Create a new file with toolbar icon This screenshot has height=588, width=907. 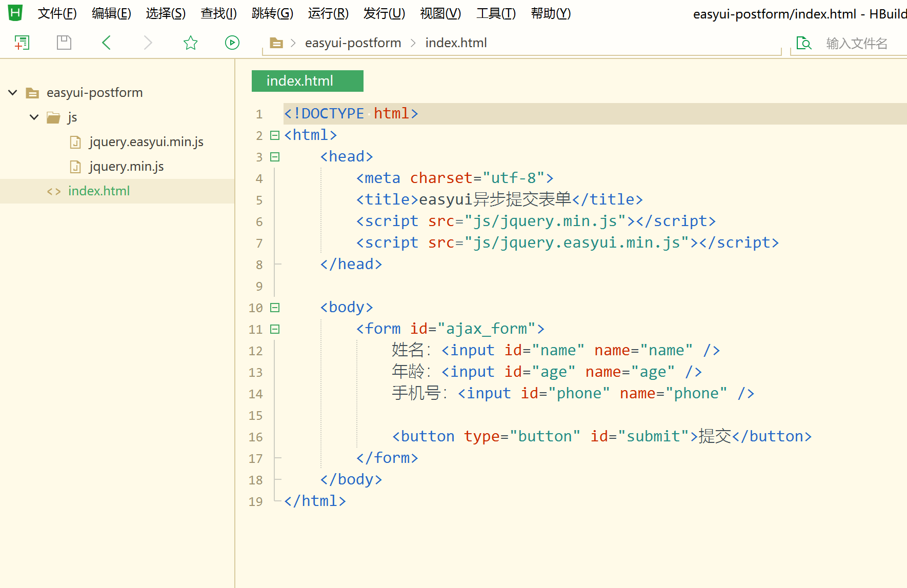tap(22, 43)
